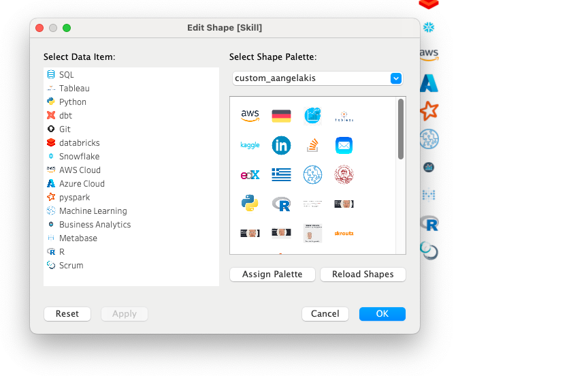Choose the LinkedIn logo shape

281,145
